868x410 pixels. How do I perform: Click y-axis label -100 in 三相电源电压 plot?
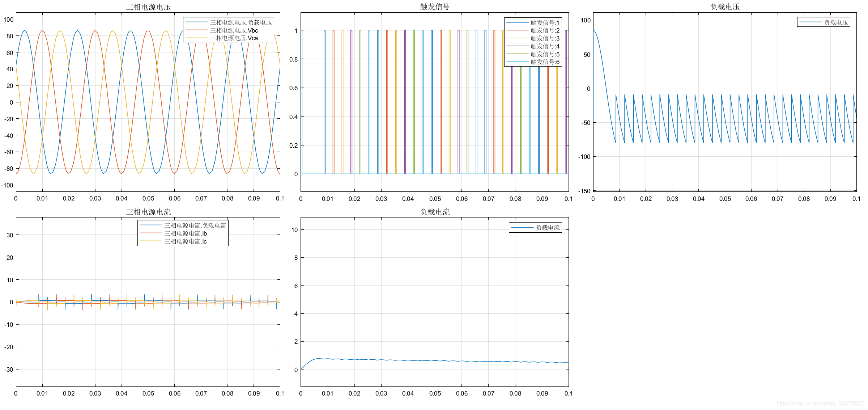pyautogui.click(x=7, y=185)
